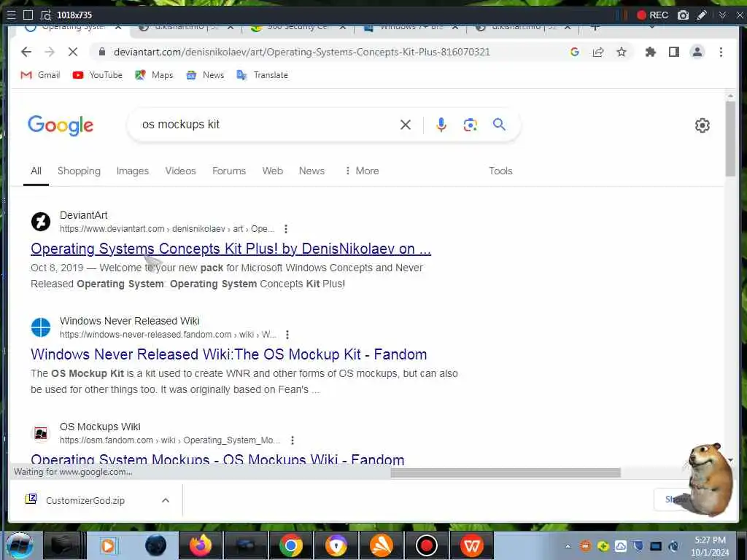Screen dimensions: 747x560
Task: Open the Gmail bookmark
Action: 41,75
